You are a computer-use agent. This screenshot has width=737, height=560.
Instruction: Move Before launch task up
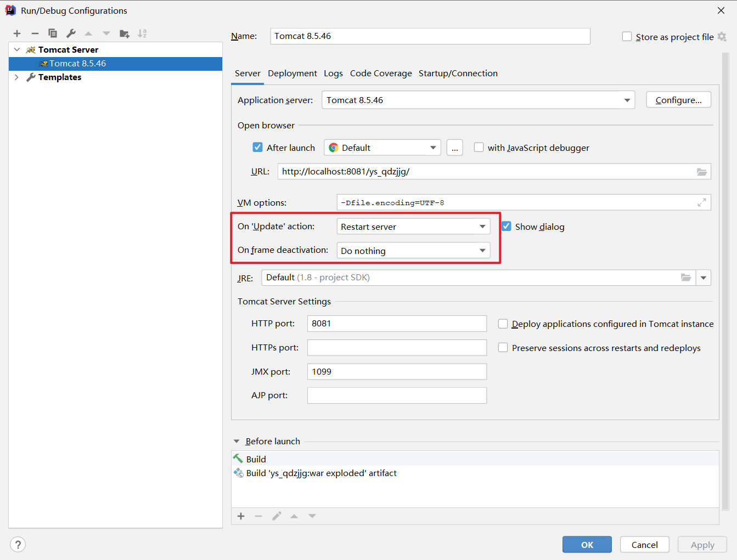294,516
